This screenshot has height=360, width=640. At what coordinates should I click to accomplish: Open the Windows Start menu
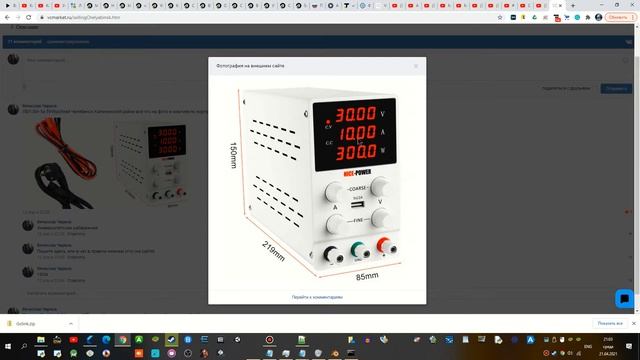[x=8, y=347]
